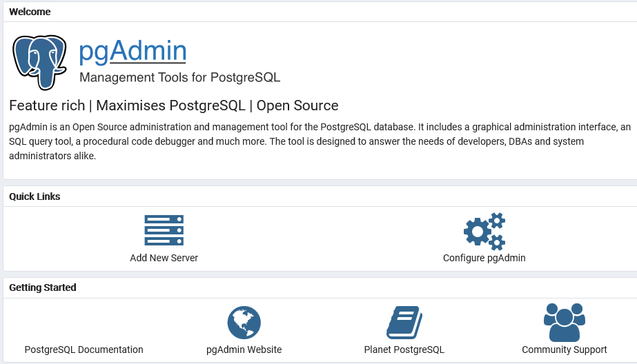Click the pgAdmin Website text label
637x364 pixels.
coord(244,350)
